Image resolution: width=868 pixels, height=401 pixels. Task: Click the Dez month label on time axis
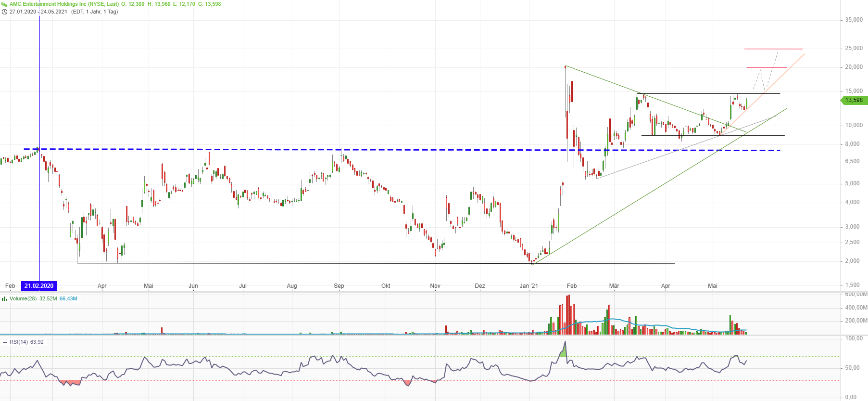point(480,286)
